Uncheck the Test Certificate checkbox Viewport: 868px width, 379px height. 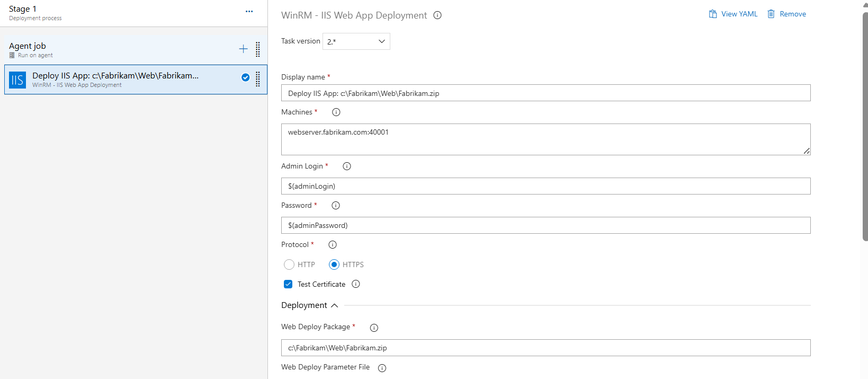pyautogui.click(x=288, y=284)
